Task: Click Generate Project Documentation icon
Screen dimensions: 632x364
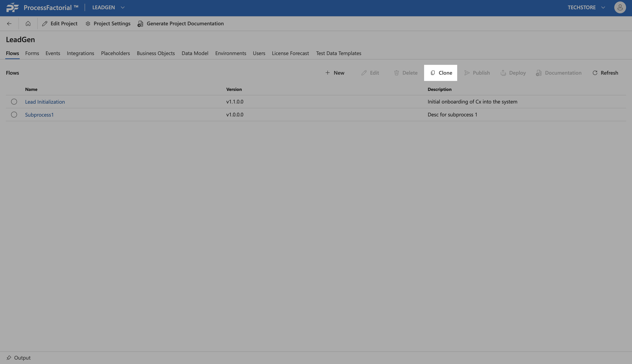Action: pyautogui.click(x=140, y=23)
